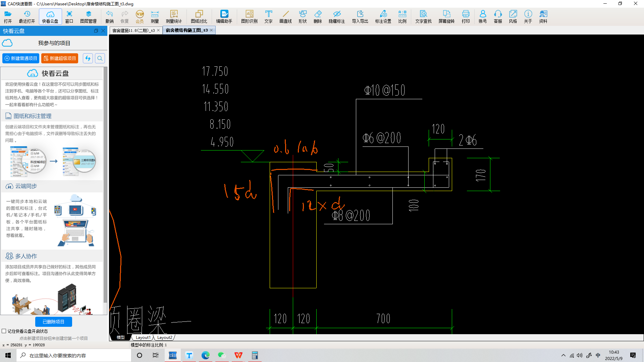Enable 记住快看云盘开启状态 checkbox
The width and height of the screenshot is (644, 362).
click(4, 331)
